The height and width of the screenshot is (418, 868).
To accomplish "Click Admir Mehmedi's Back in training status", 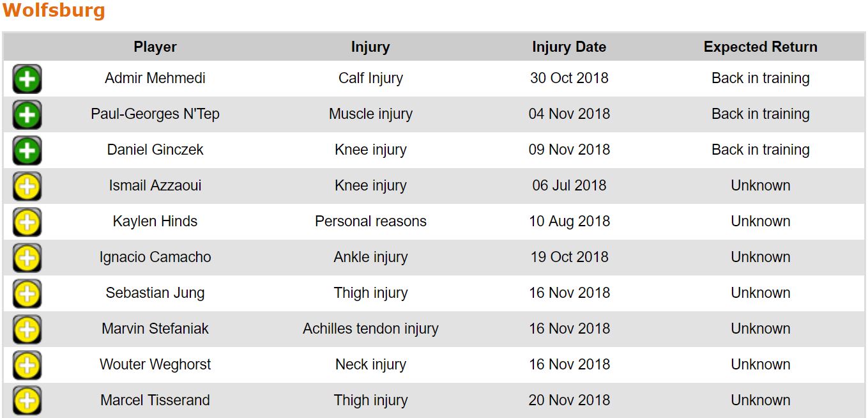I will (760, 78).
